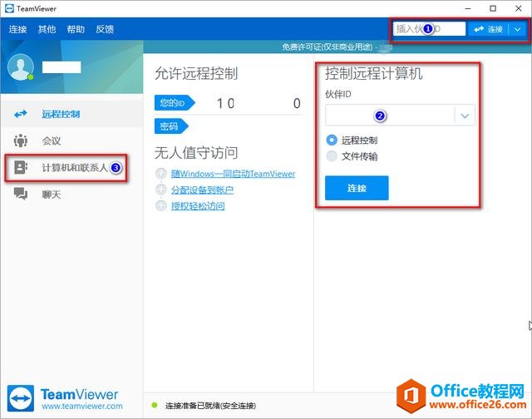Click the plus icon beside 授权轻松访问

[x=160, y=205]
